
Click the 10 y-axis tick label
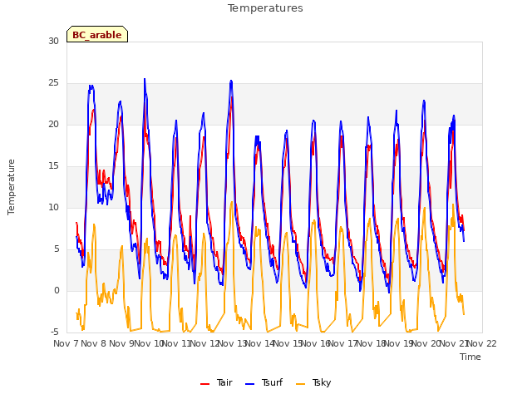pyautogui.click(x=53, y=207)
